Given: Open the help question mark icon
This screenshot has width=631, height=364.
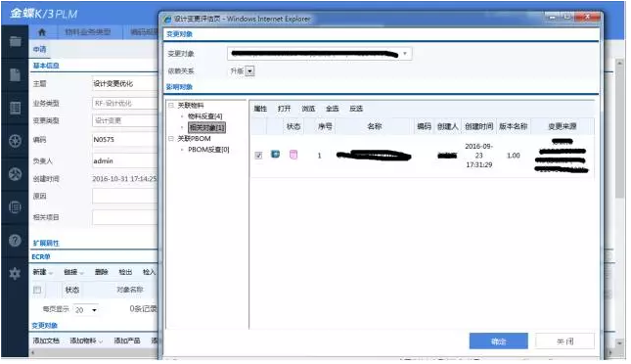Looking at the screenshot, I should [x=16, y=241].
